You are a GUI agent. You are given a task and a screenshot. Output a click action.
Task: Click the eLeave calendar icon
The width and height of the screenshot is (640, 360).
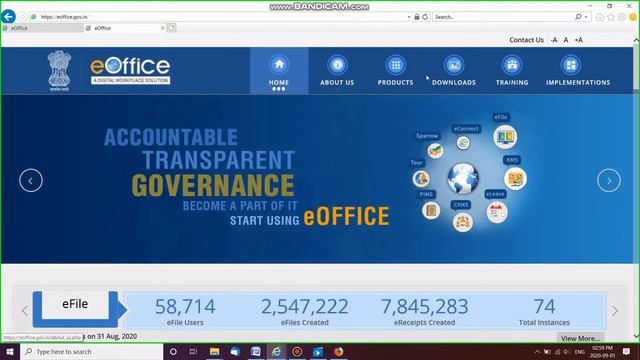click(497, 212)
